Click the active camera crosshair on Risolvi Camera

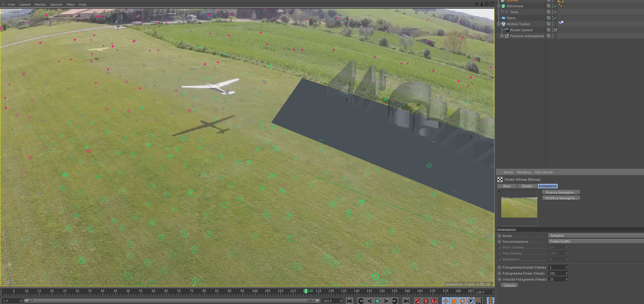[555, 30]
